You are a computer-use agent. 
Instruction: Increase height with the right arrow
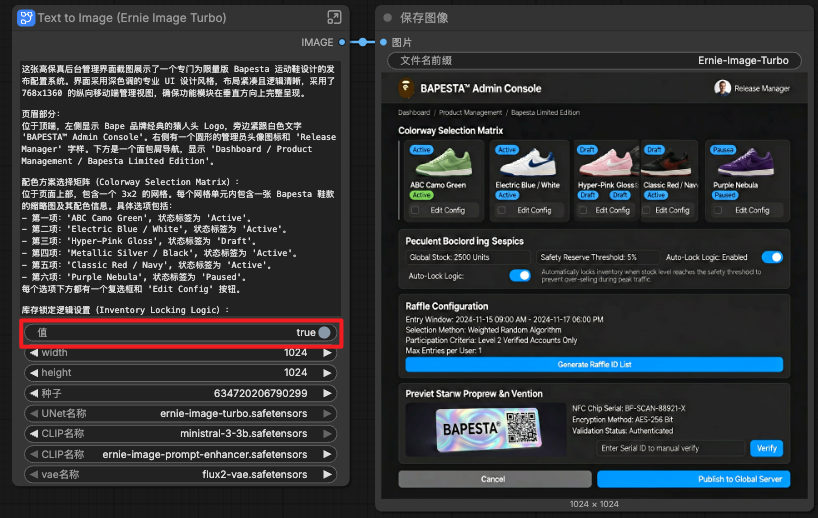[x=329, y=373]
